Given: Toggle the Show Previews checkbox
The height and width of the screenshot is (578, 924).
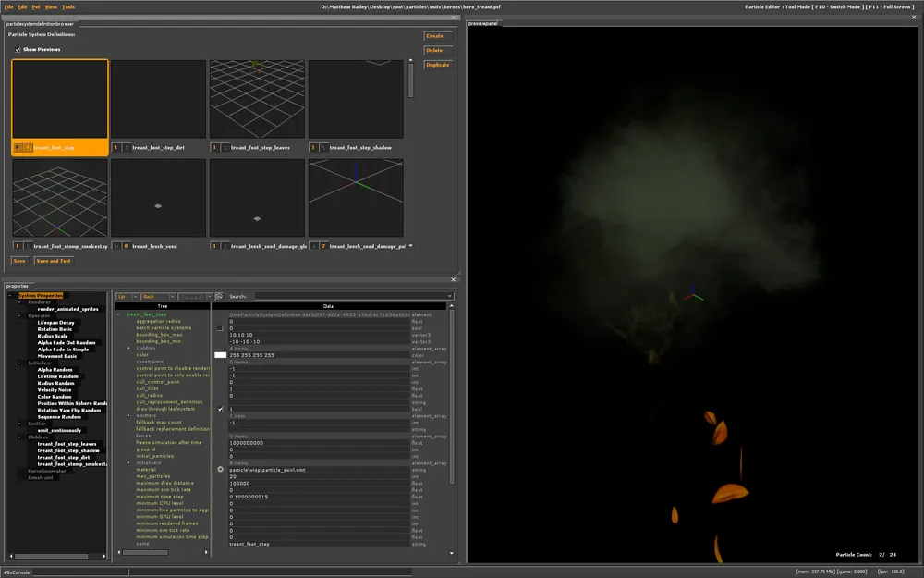Looking at the screenshot, I should [x=17, y=49].
